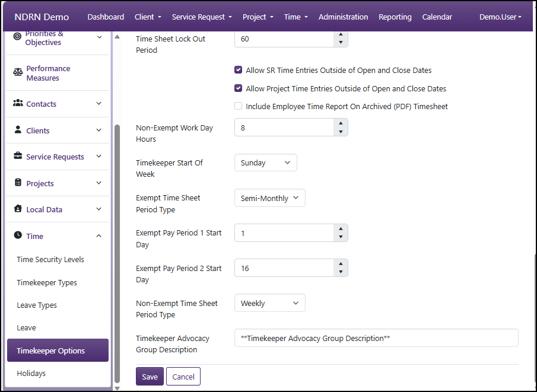Expand the Projects section chevron
Viewport: 537px width, 392px height.
[99, 183]
